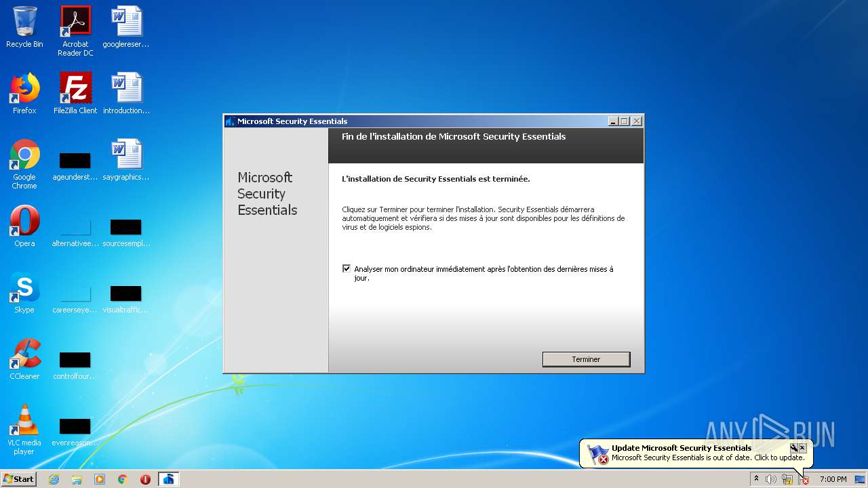Open the 7:00 PM clock
This screenshot has width=868, height=488.
pyautogui.click(x=833, y=479)
